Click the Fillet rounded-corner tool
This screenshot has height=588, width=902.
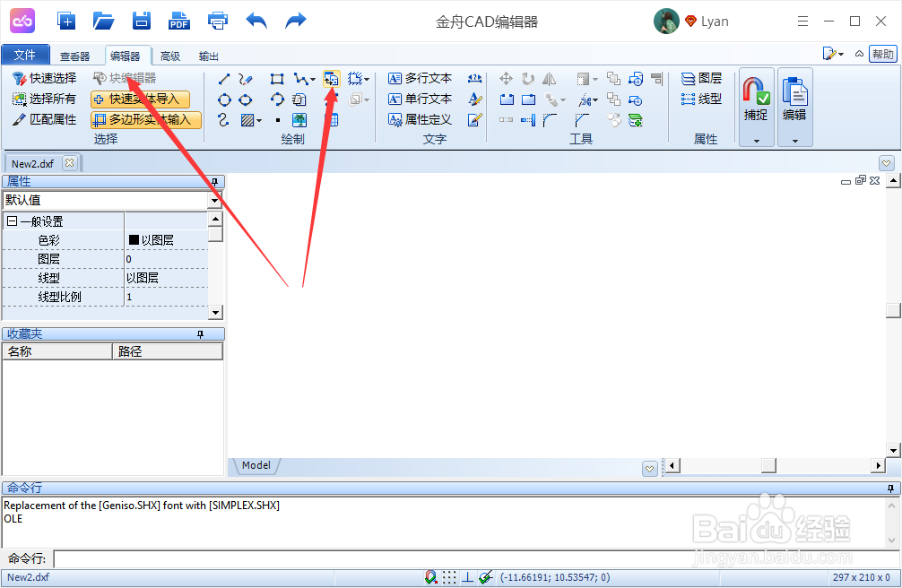(x=550, y=120)
